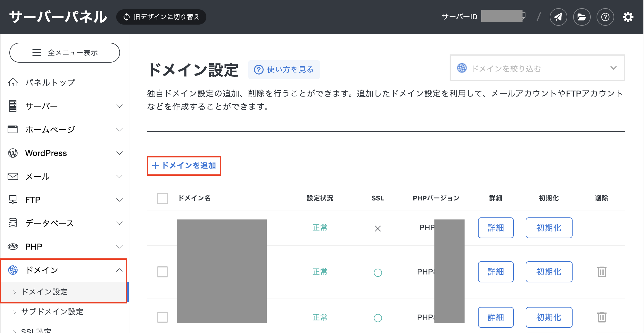Screen dimensions: 644x333
Task: Click 旧デザインに切り替え button
Action: click(x=161, y=17)
